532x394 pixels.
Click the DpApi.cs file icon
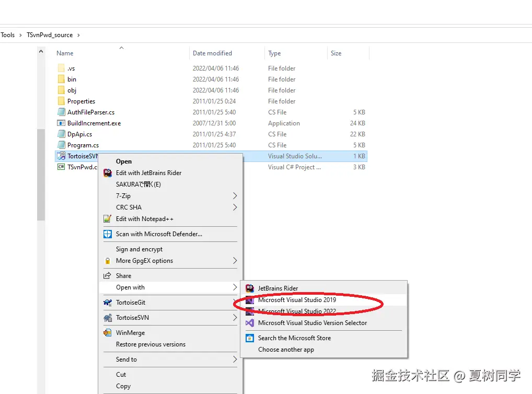61,134
